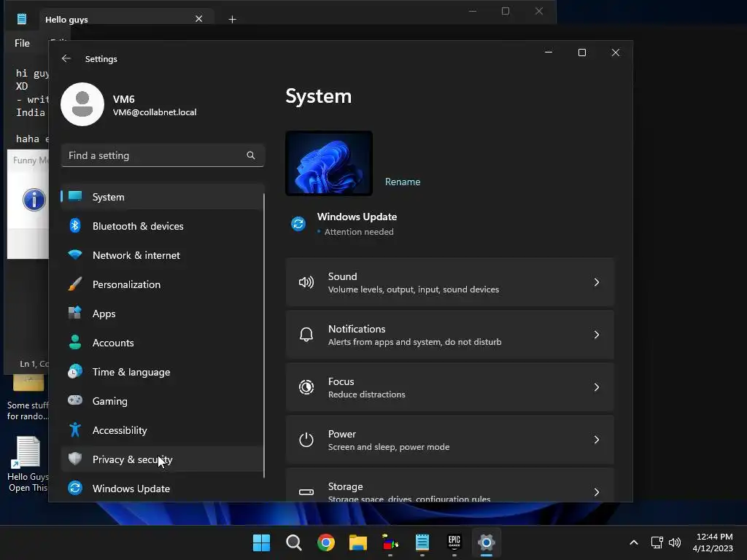Click the blue info icon in dialog
Screen dimensions: 747x560
click(x=34, y=200)
